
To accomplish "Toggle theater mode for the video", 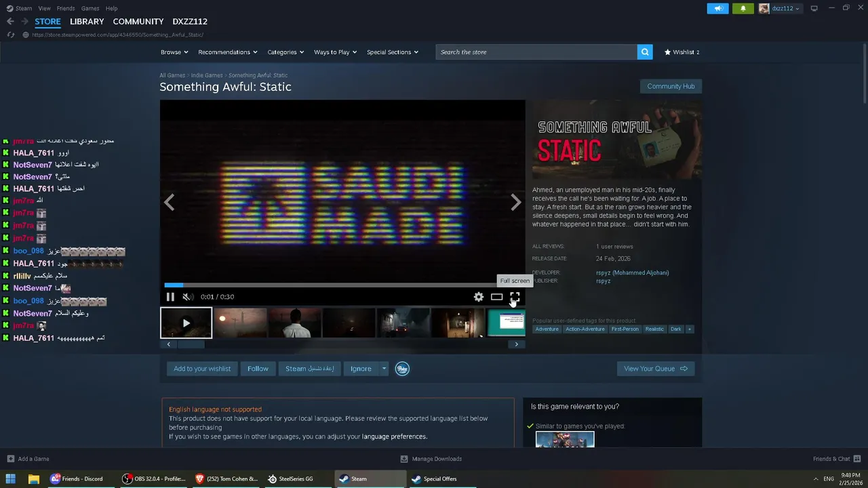I will 497,297.
